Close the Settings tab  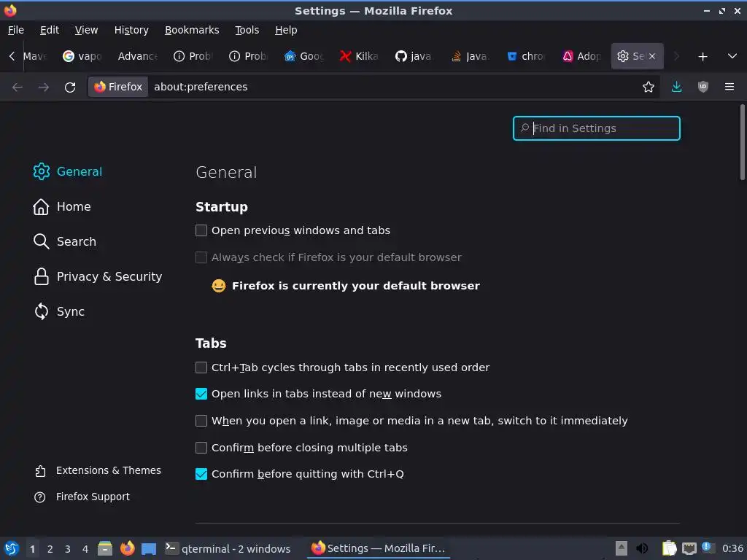tap(652, 56)
